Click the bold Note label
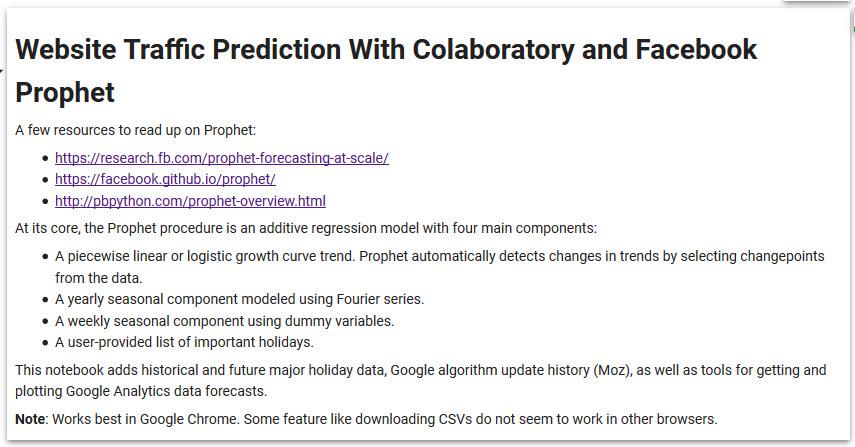 (31, 419)
